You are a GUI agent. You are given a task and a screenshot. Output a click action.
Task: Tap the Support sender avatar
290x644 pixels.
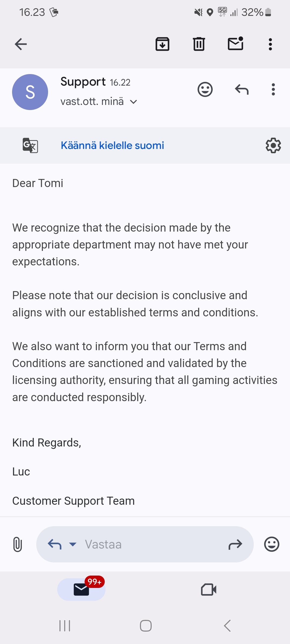coord(30,92)
